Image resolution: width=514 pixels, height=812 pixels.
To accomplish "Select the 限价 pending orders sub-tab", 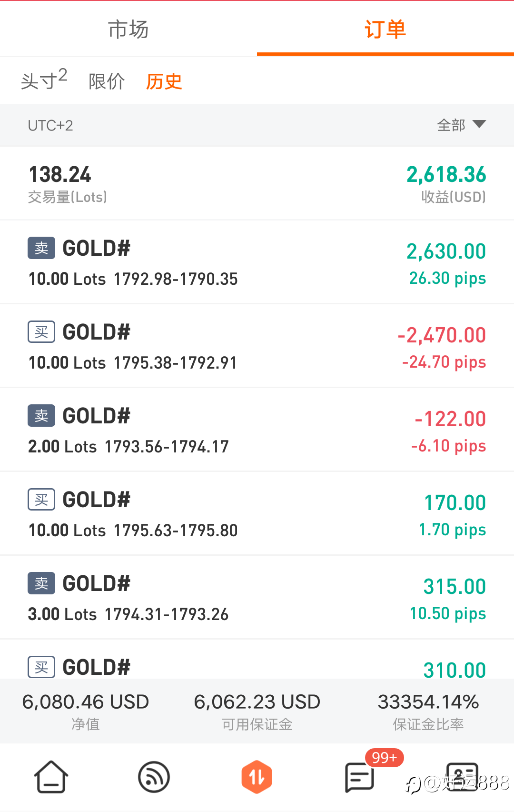I will point(107,81).
